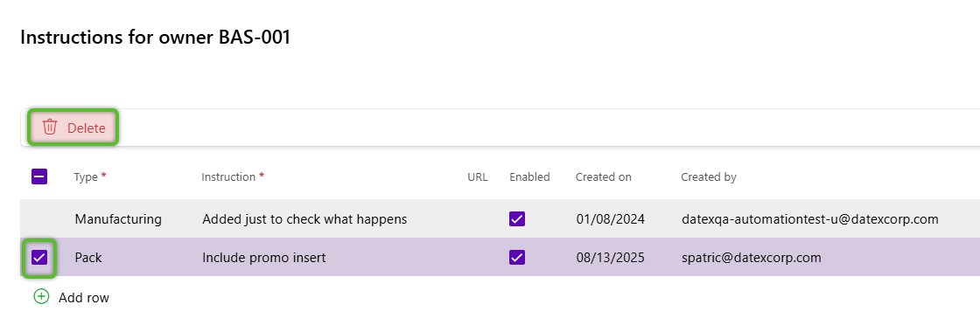Click the Created by column header
The image size is (980, 332).
pyautogui.click(x=709, y=176)
